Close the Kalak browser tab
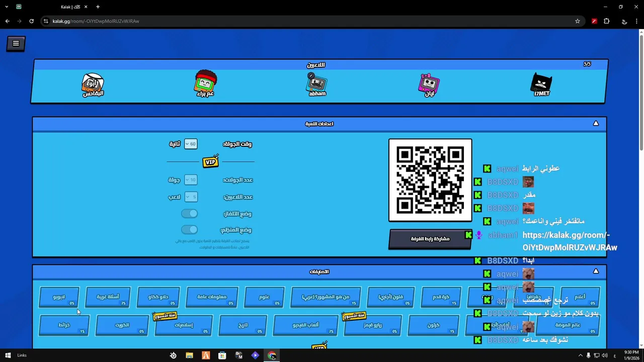644x362 pixels. tap(86, 7)
